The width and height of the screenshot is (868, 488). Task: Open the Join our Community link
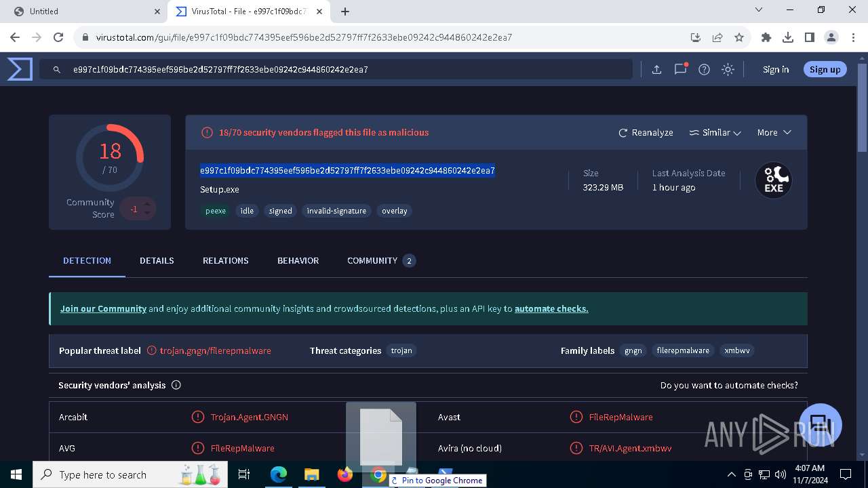103,308
